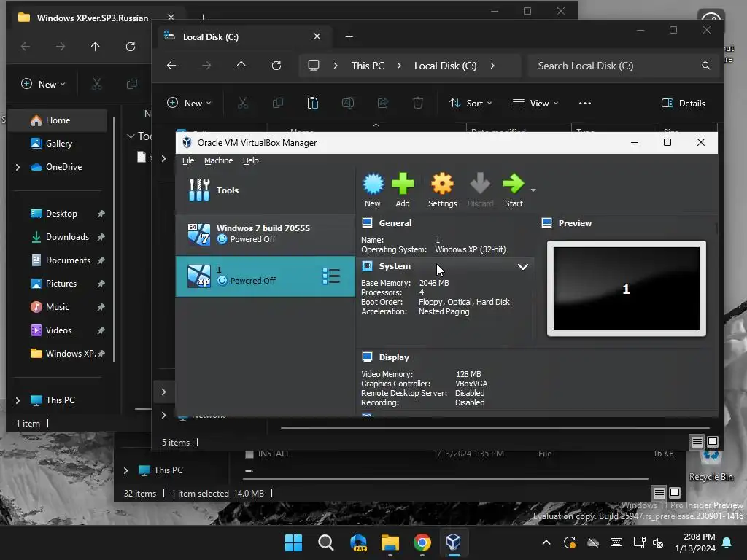Viewport: 747px width, 560px height.
Task: Open the File menu in VirtualBox
Action: click(188, 160)
